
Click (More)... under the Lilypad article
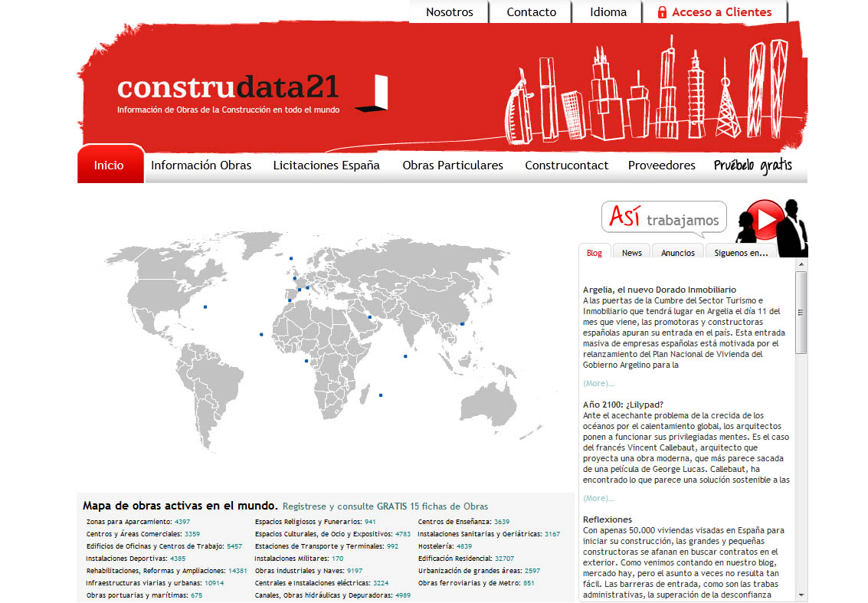598,498
